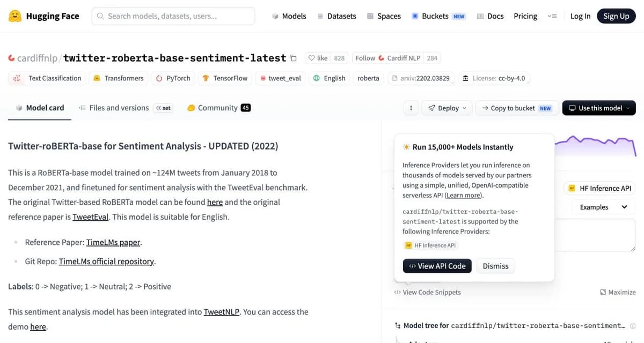Dismiss the inference providers popup
The width and height of the screenshot is (644, 343).
[495, 266]
